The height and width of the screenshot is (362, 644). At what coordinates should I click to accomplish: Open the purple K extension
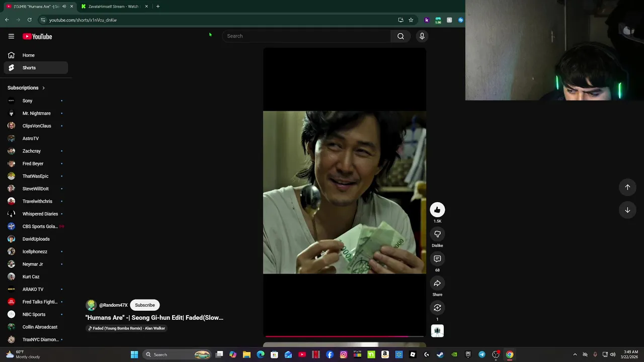click(x=427, y=20)
